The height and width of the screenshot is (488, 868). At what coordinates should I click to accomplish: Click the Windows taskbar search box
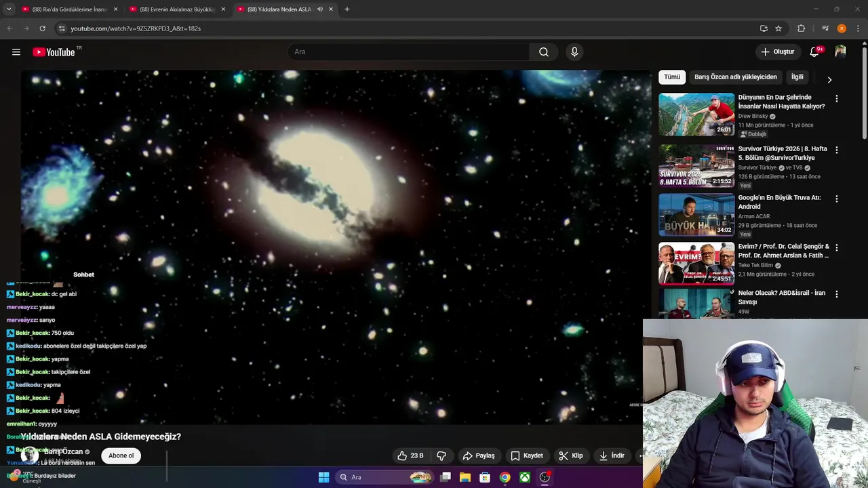point(385,477)
